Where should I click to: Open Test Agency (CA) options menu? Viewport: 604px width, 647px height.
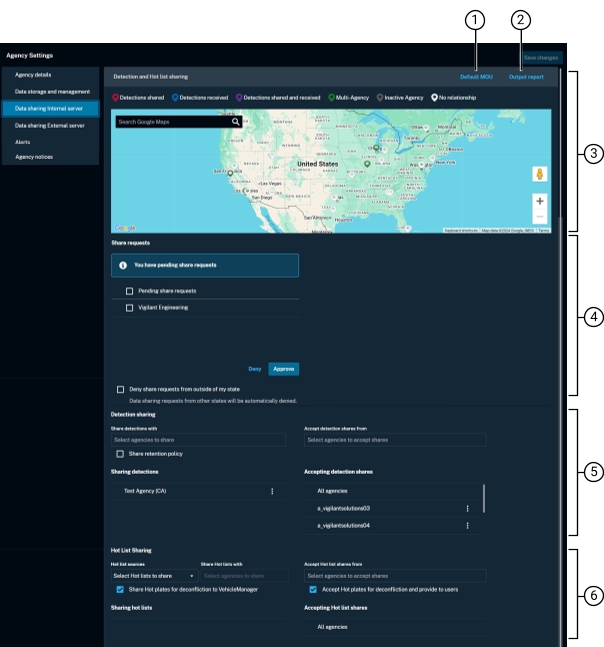272,491
